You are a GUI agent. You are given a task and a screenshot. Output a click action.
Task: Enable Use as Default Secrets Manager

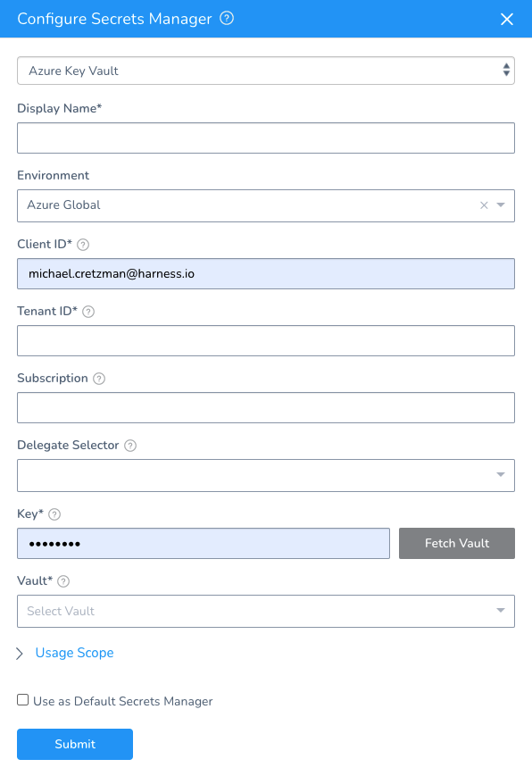[x=23, y=700]
